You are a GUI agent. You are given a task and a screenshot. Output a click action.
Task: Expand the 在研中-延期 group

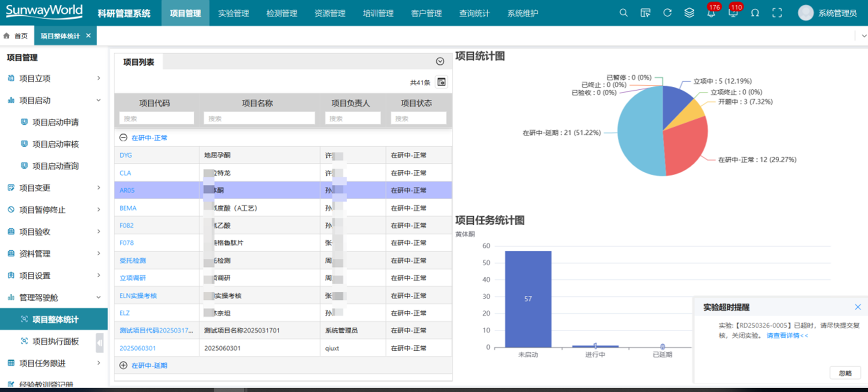click(x=123, y=366)
